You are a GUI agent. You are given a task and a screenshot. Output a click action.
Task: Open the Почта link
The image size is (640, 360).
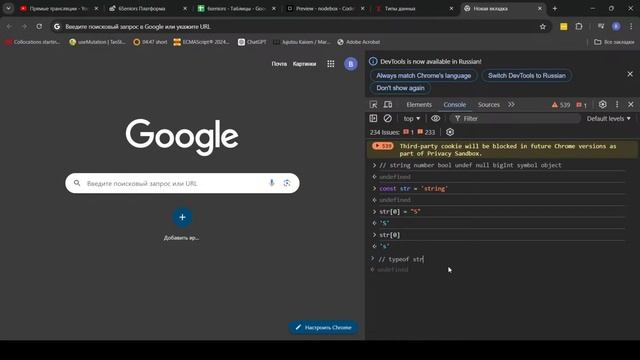click(279, 64)
